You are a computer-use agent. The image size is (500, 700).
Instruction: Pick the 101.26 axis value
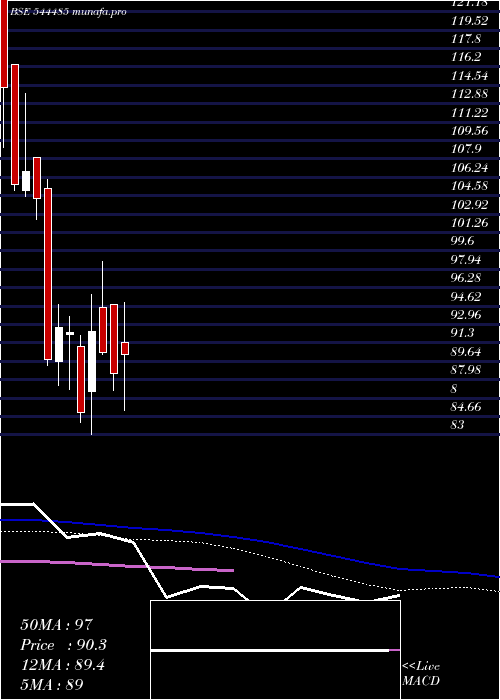[x=469, y=223]
